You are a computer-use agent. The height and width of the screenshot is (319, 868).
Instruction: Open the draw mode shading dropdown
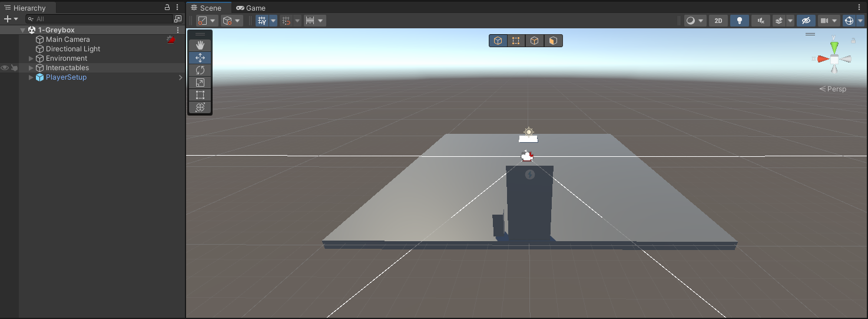pyautogui.click(x=695, y=21)
